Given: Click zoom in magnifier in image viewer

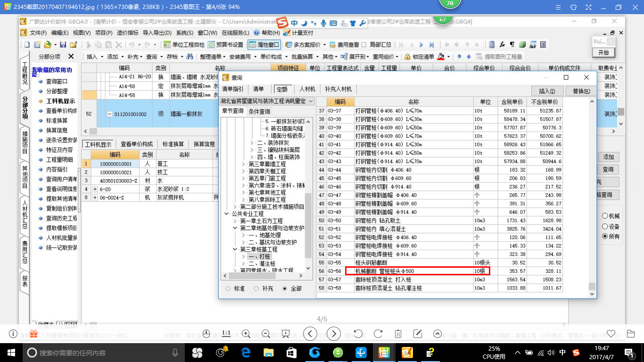Looking at the screenshot, I should click(246, 334).
